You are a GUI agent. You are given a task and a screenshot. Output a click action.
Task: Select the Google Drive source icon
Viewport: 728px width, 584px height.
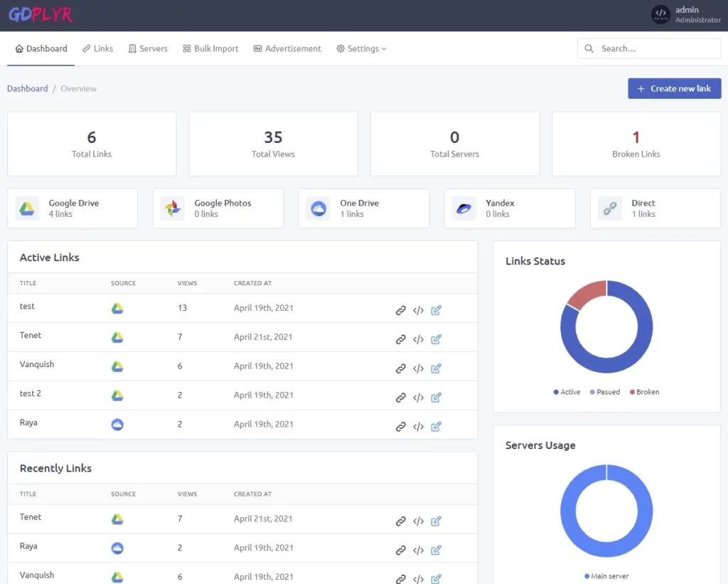(26, 208)
